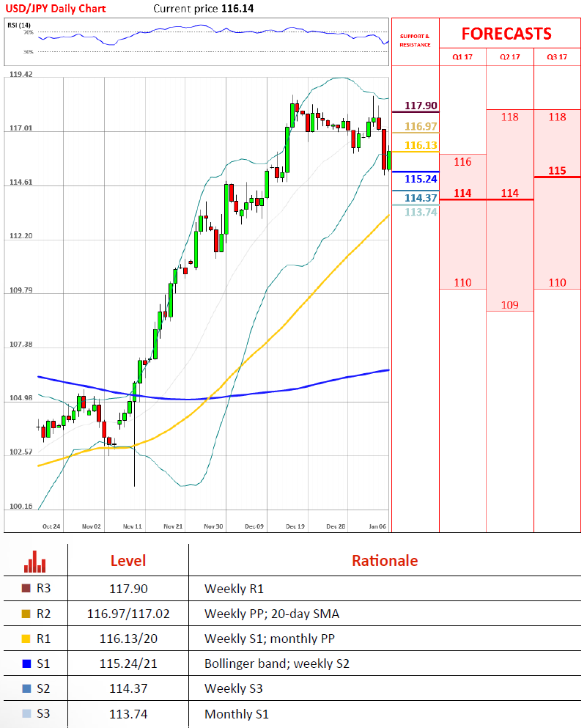Click the long-wick Nov 11 candlestick
Image resolution: width=587 pixels, height=728 pixels.
tap(135, 433)
